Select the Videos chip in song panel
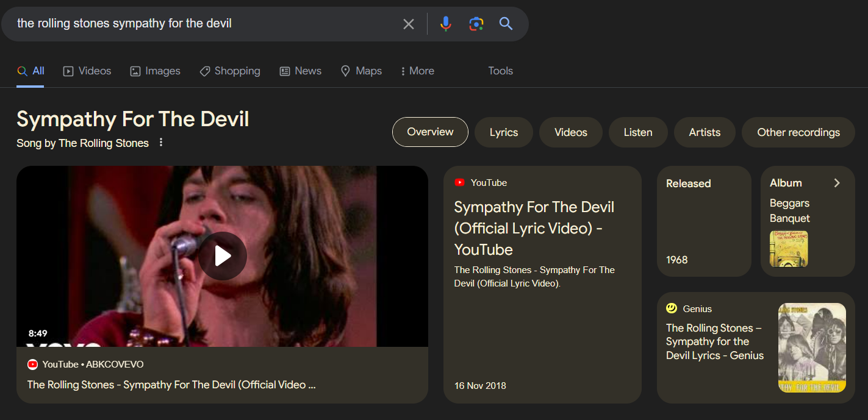Screen dimensions: 868x420 pos(571,132)
